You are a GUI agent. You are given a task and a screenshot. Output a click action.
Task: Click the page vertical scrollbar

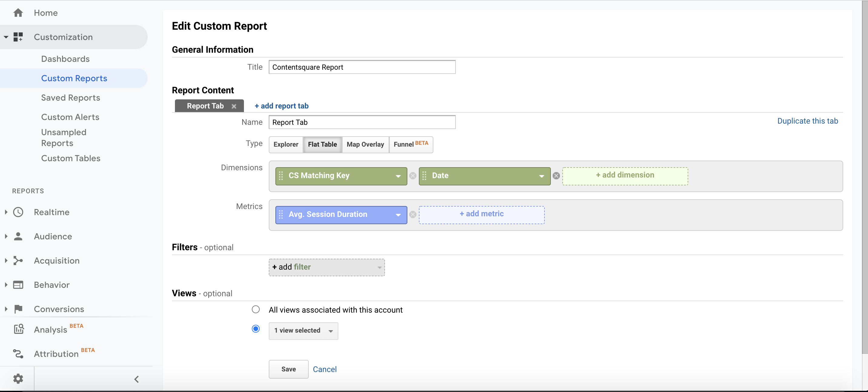pos(865,177)
